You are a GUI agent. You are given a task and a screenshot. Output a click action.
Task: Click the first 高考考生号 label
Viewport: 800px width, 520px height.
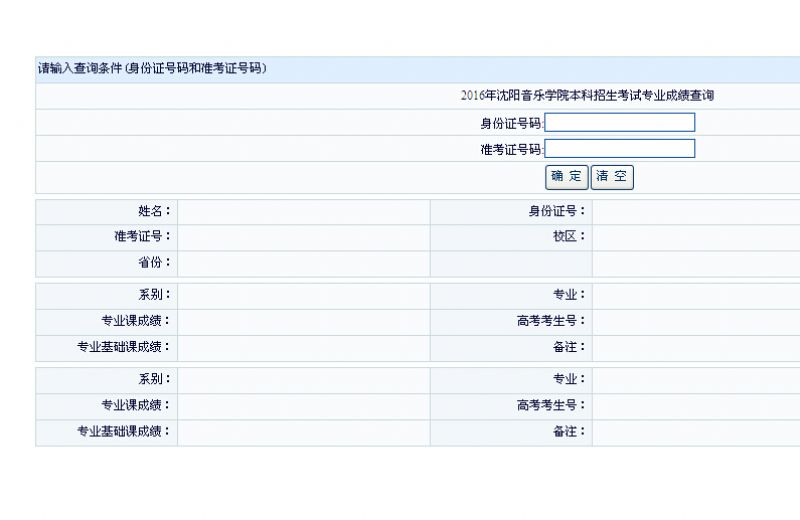(x=550, y=321)
